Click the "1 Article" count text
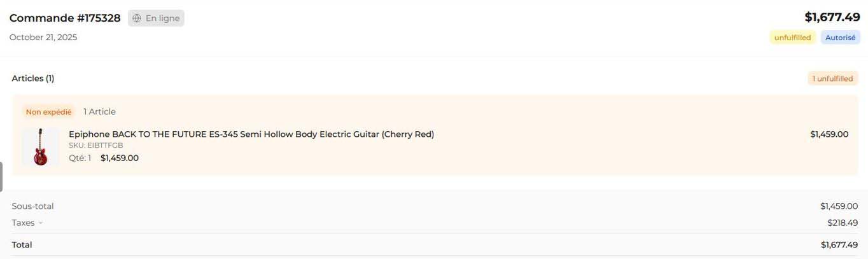This screenshot has height=259, width=868. pyautogui.click(x=99, y=112)
